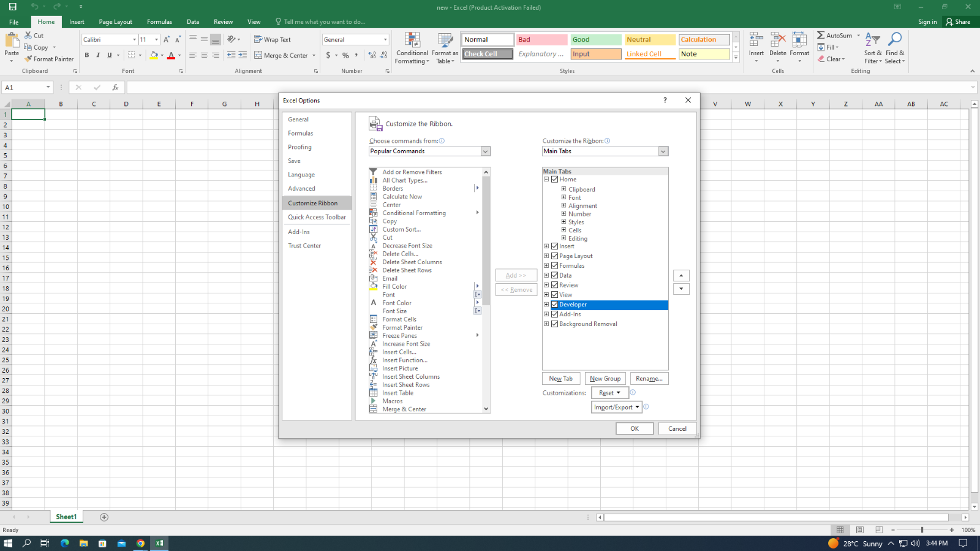Open File Explorer from the taskbar
This screenshot has height=551, width=980.
pyautogui.click(x=83, y=543)
